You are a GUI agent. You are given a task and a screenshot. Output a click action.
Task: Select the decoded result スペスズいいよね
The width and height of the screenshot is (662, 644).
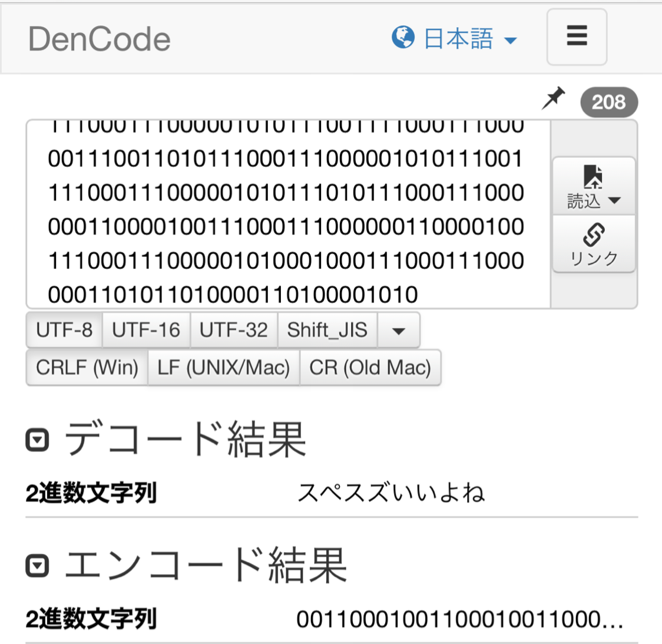click(390, 493)
